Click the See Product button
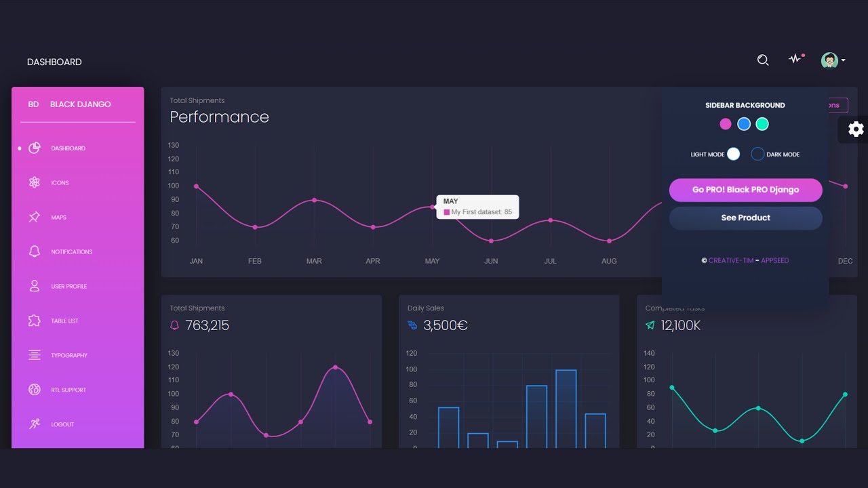The image size is (868, 488). (745, 218)
